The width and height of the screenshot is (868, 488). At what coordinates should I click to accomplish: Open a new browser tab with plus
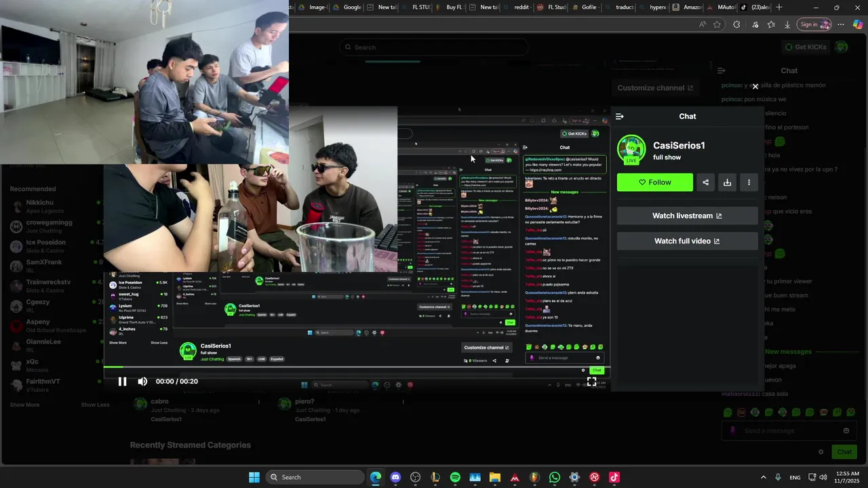pos(779,7)
